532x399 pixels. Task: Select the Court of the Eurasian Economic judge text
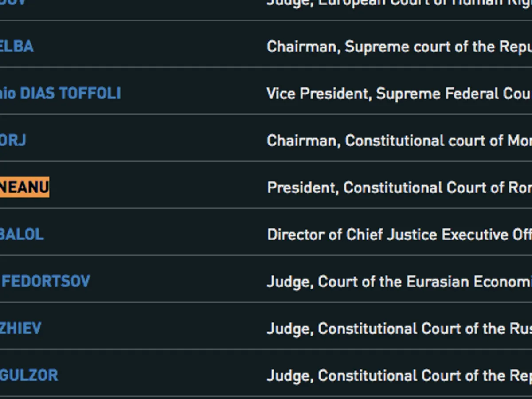(x=399, y=282)
